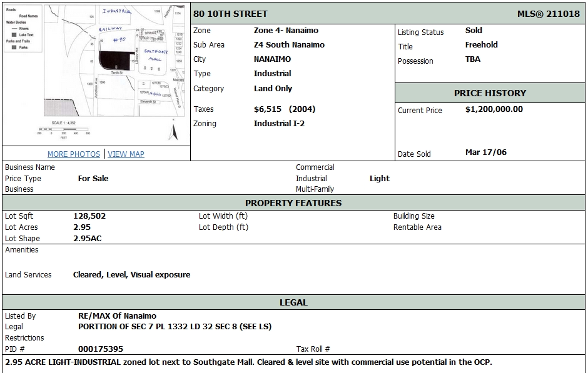588x373 pixels.
Task: Click the Amenities label
Action: [22, 249]
